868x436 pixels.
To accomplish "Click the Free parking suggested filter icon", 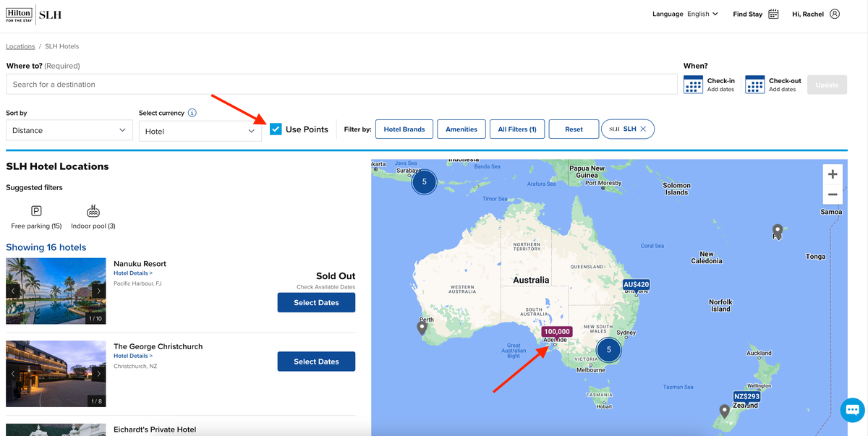I will (x=35, y=210).
